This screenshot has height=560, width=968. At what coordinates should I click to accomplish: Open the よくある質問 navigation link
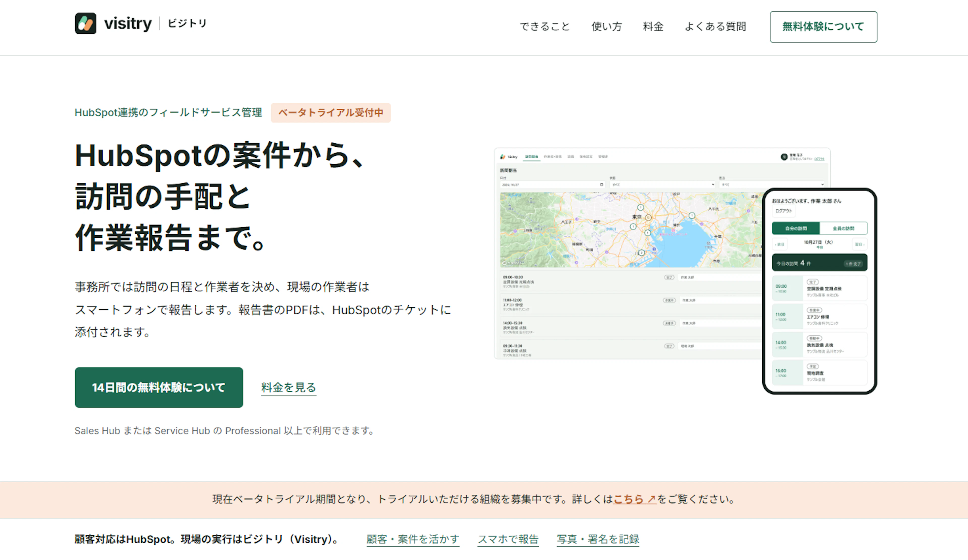tap(715, 26)
